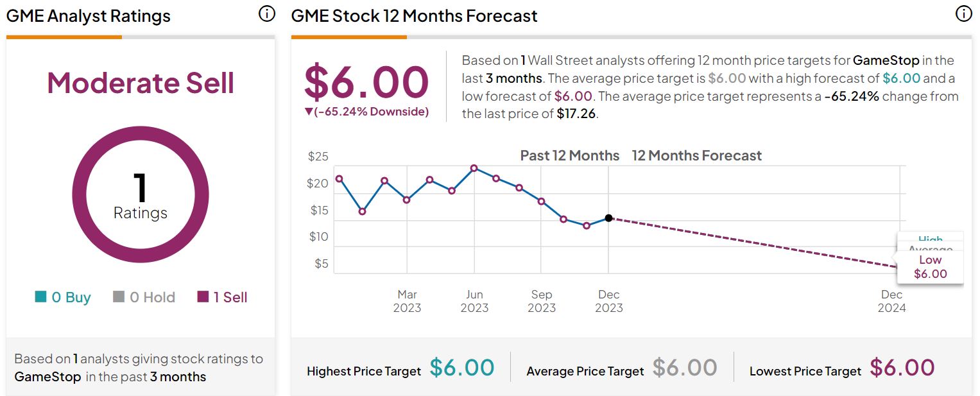Viewport: 980px width, 396px height.
Task: Click the teal Buy color square
Action: pyautogui.click(x=41, y=297)
